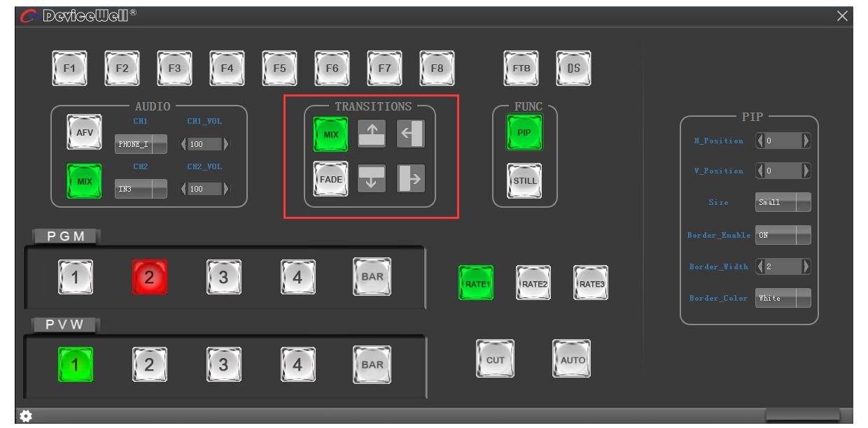Select input 4 on the PVW bus

tap(298, 364)
